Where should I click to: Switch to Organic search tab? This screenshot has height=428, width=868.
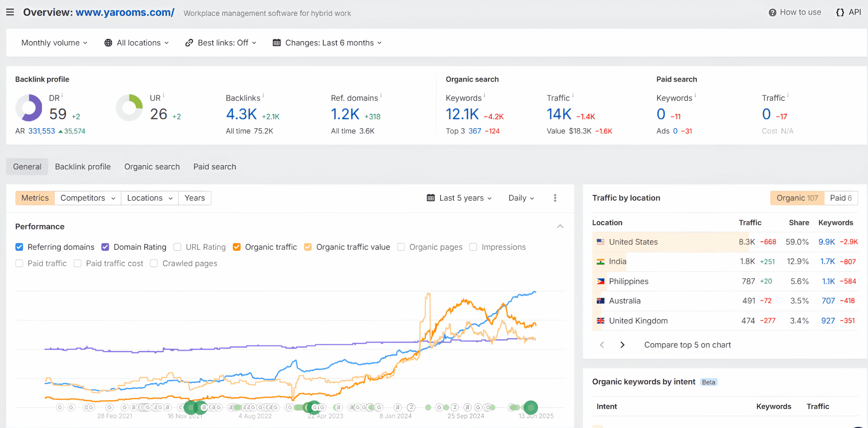pyautogui.click(x=152, y=166)
